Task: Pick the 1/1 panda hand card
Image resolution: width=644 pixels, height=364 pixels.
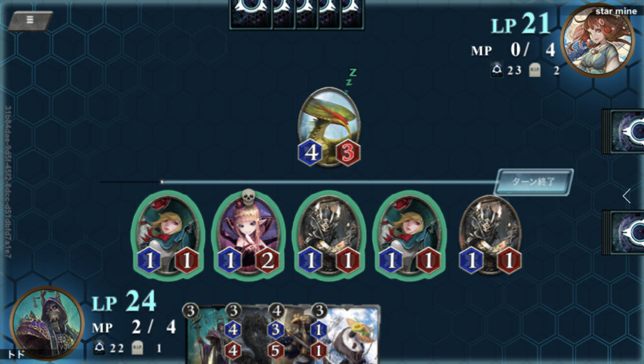Action: tap(346, 334)
